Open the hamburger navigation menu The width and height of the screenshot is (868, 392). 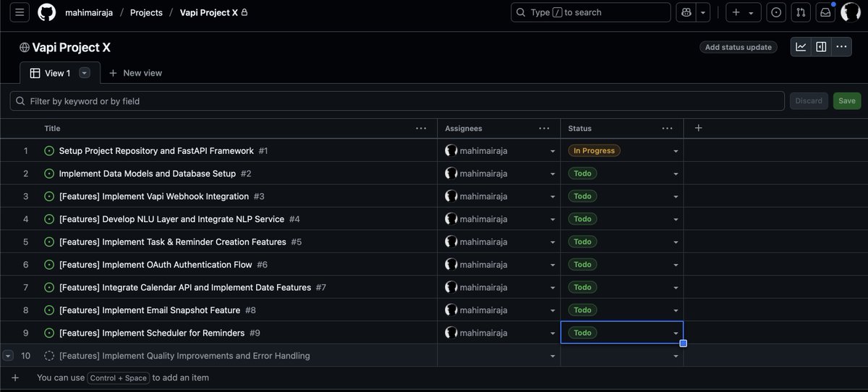20,12
